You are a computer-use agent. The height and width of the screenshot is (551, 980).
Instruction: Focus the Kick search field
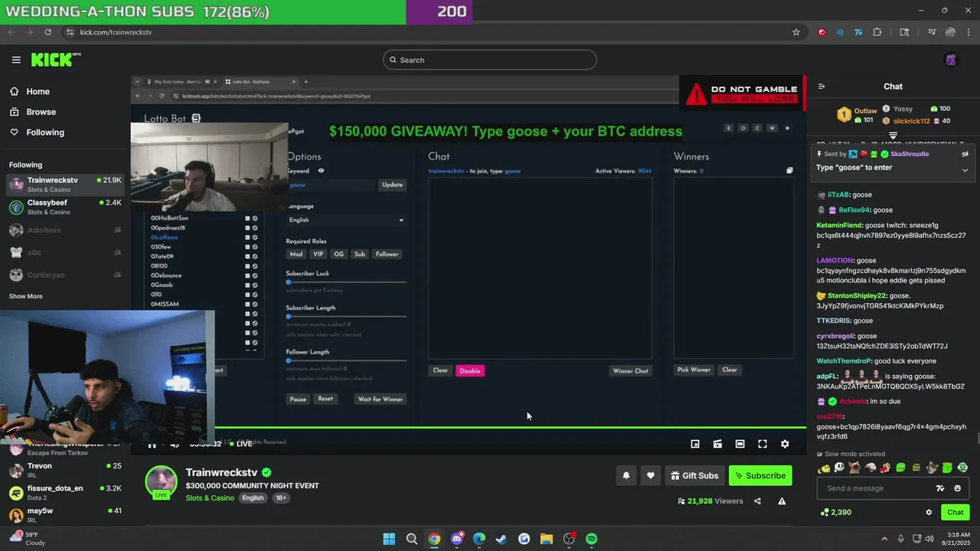(490, 60)
